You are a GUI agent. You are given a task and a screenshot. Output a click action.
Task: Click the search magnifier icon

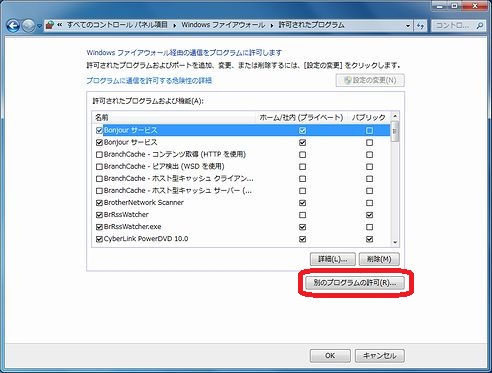[480, 25]
